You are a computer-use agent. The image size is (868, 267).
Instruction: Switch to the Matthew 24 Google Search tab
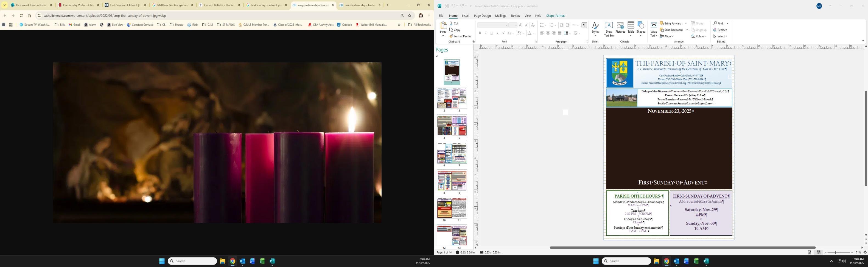pos(172,5)
